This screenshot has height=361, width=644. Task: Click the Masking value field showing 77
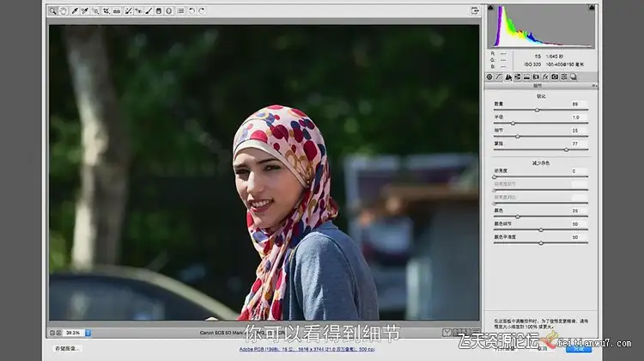pos(579,144)
